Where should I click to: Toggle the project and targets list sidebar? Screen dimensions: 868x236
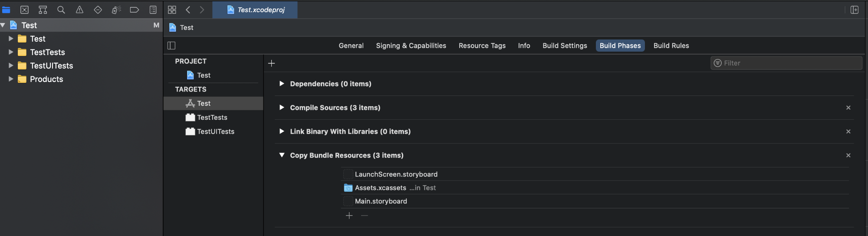click(171, 46)
